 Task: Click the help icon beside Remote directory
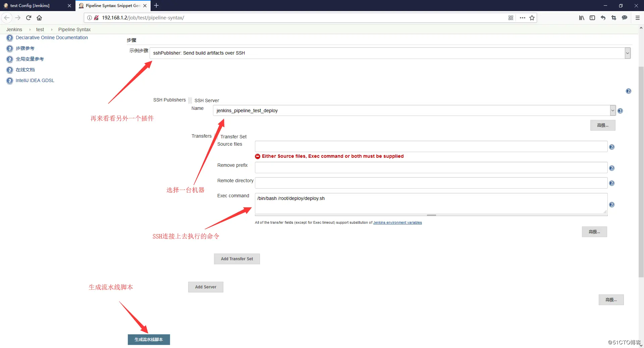tap(612, 183)
